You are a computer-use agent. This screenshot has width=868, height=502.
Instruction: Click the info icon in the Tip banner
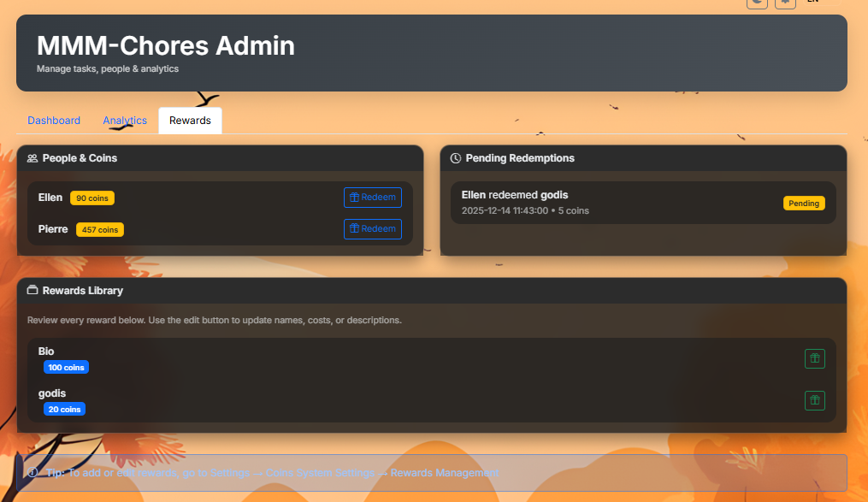tap(33, 473)
